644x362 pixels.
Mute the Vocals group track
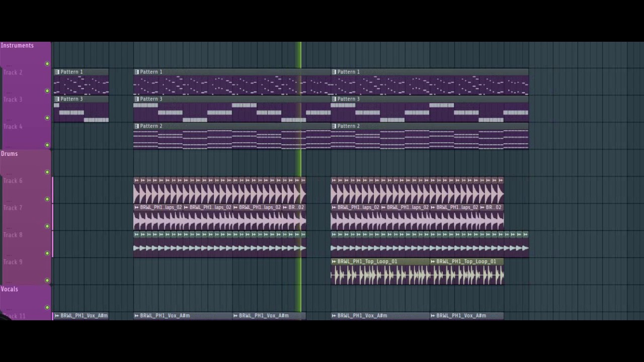point(47,308)
